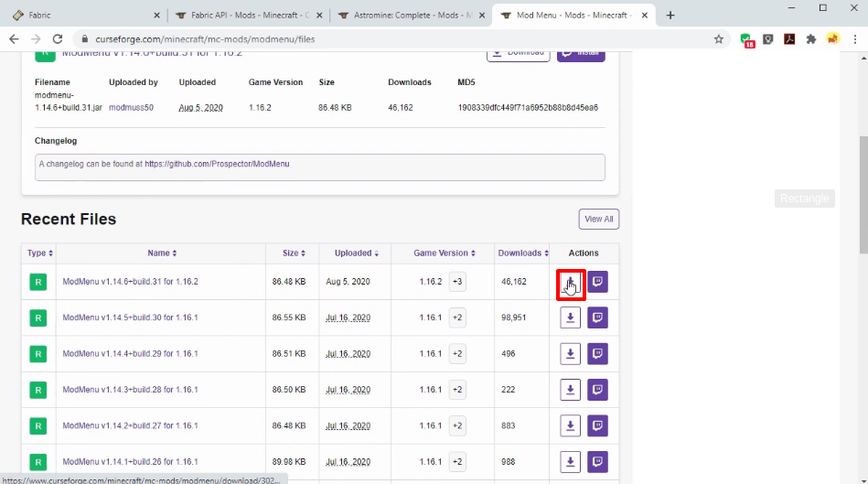The image size is (868, 484).
Task: Expand +2 game versions for build.30
Action: (457, 317)
